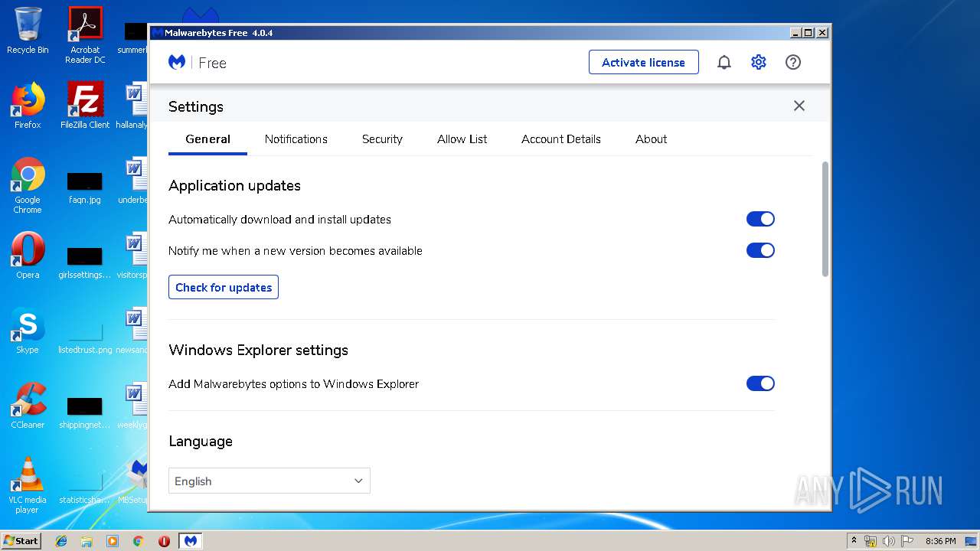980x551 pixels.
Task: Click the Settings panel title
Action: point(196,106)
